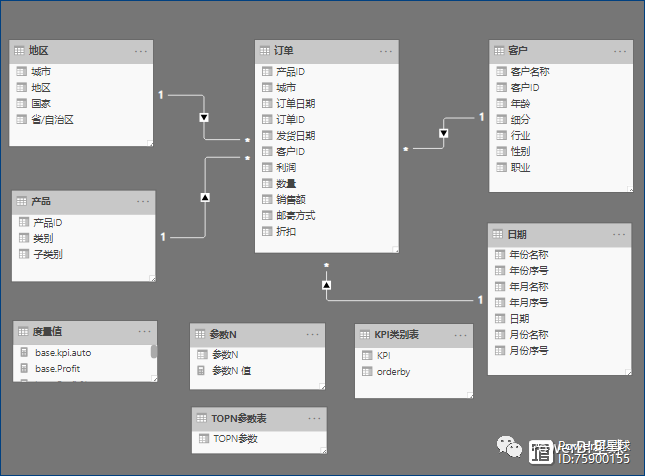The height and width of the screenshot is (476, 645).
Task: Open the 客户 table options menu (three dots)
Action: tap(620, 51)
